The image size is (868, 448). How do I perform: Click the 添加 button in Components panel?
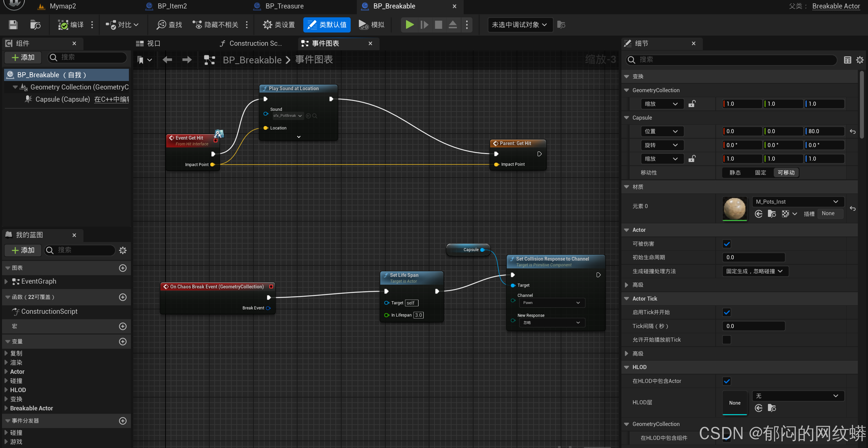(23, 57)
